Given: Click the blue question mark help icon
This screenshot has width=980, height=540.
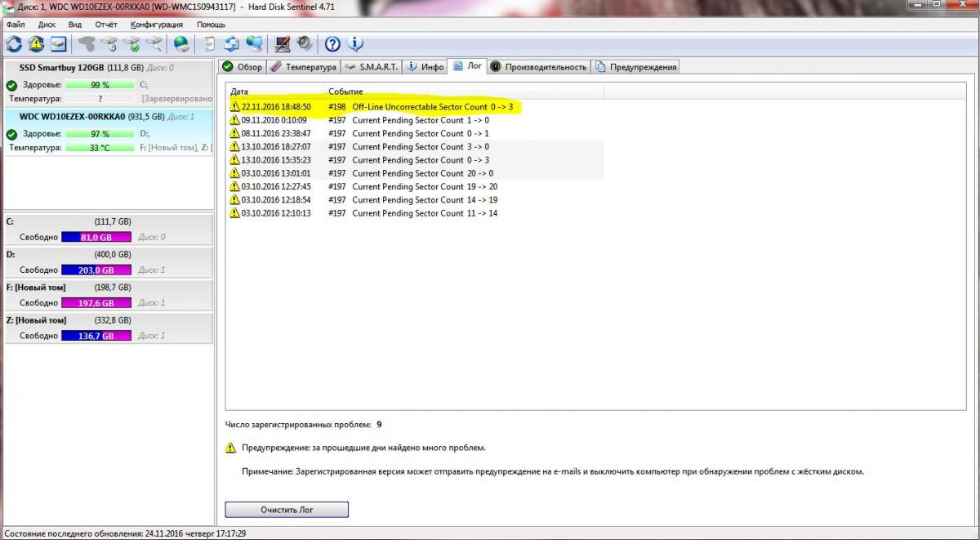Looking at the screenshot, I should [332, 43].
